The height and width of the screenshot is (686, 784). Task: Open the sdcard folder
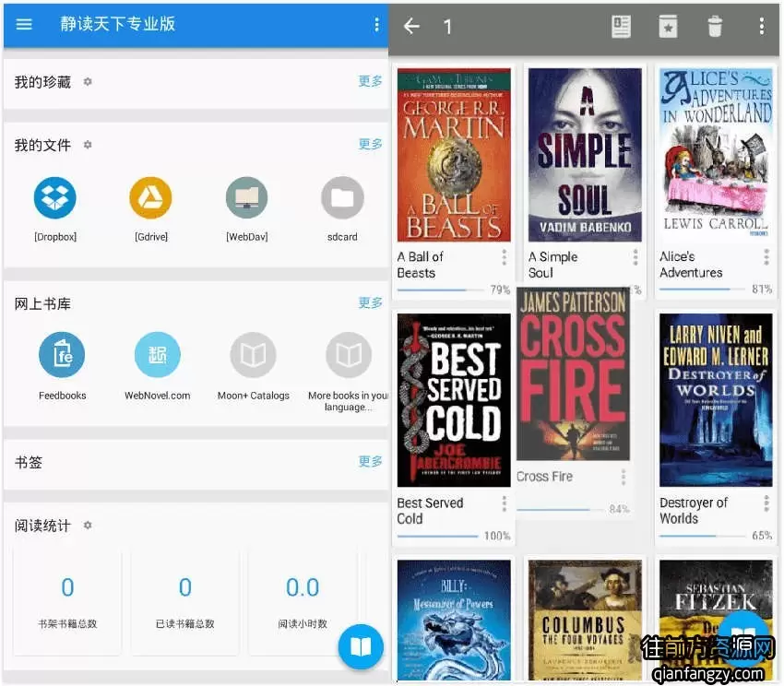point(342,198)
